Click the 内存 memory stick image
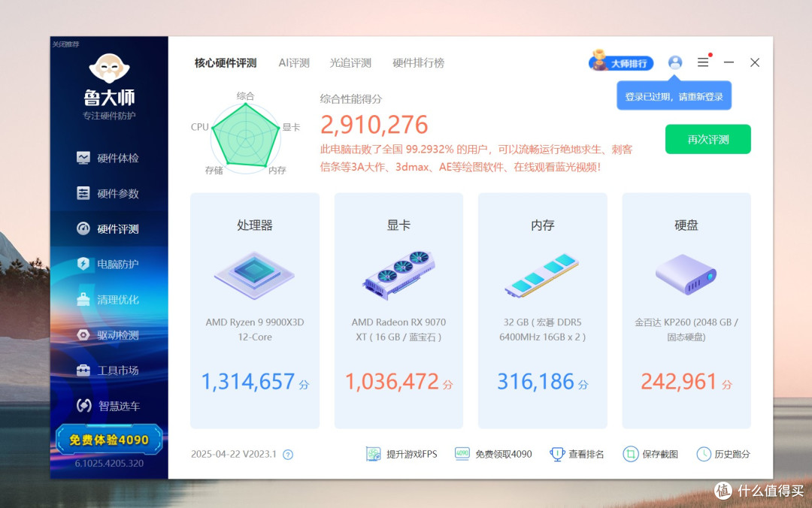Viewport: 812px width, 508px height. pos(542,275)
